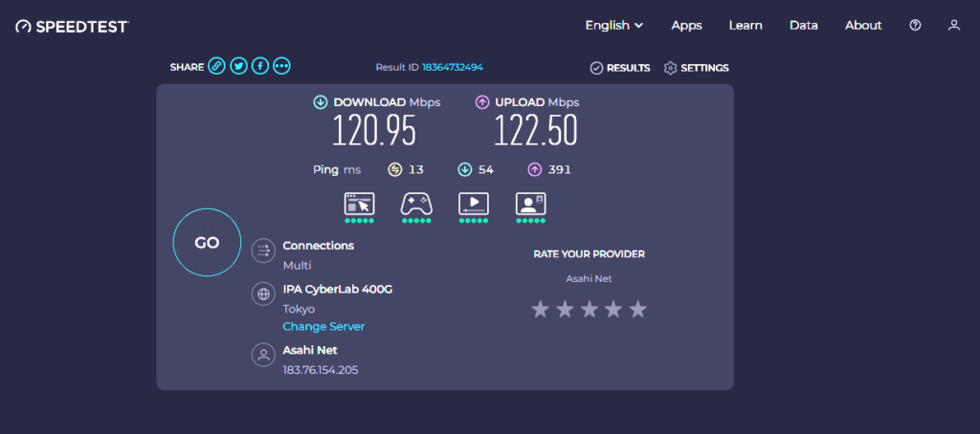Start test with GO button
This screenshot has height=434, width=980.
(x=207, y=242)
